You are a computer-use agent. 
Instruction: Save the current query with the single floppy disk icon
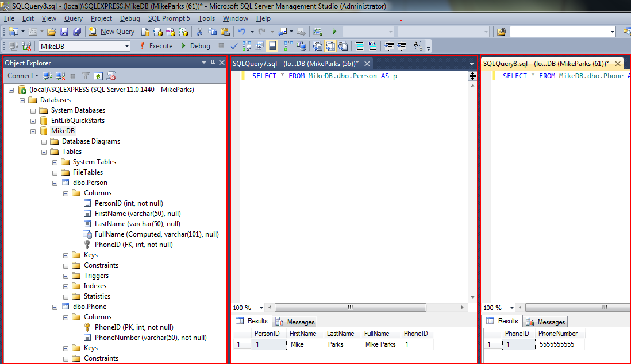pos(64,32)
